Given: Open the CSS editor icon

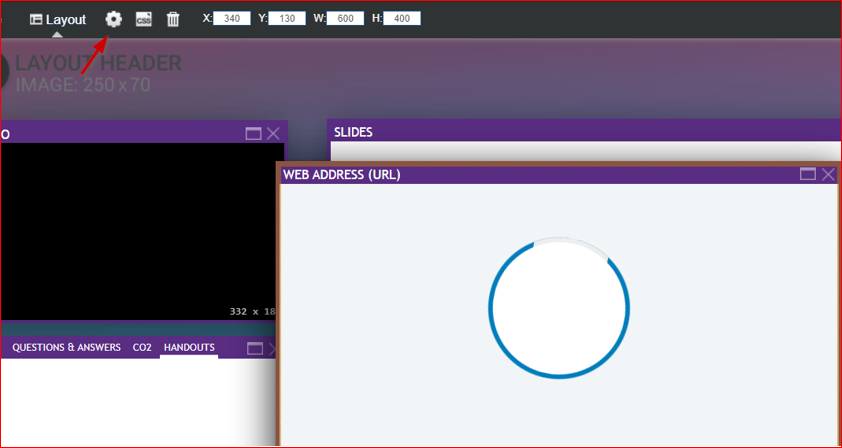Looking at the screenshot, I should pyautogui.click(x=143, y=19).
